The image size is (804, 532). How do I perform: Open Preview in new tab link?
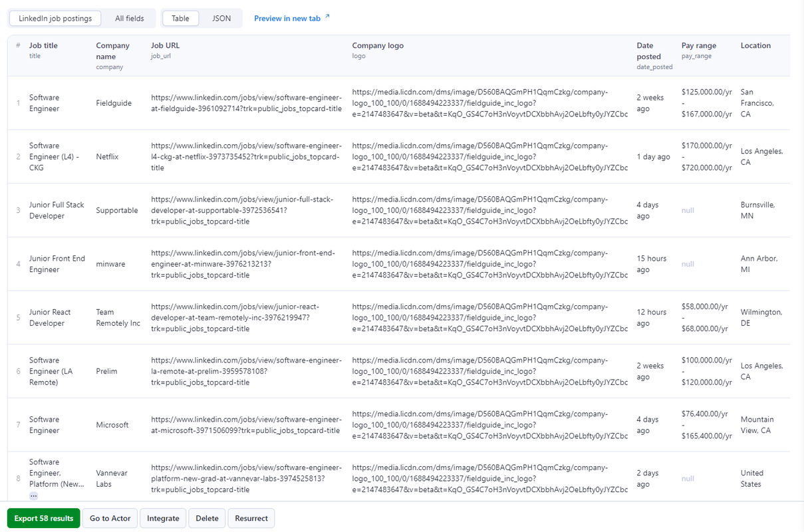[287, 19]
